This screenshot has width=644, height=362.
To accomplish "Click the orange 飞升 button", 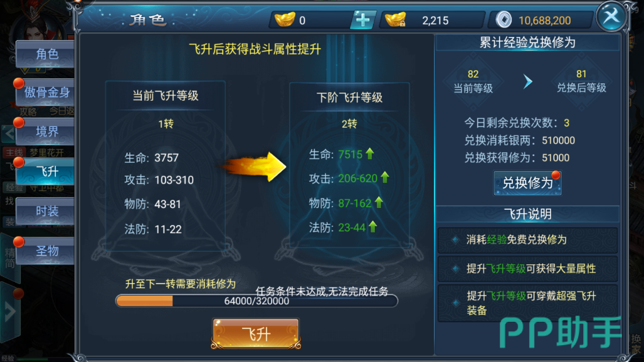I will tap(256, 334).
